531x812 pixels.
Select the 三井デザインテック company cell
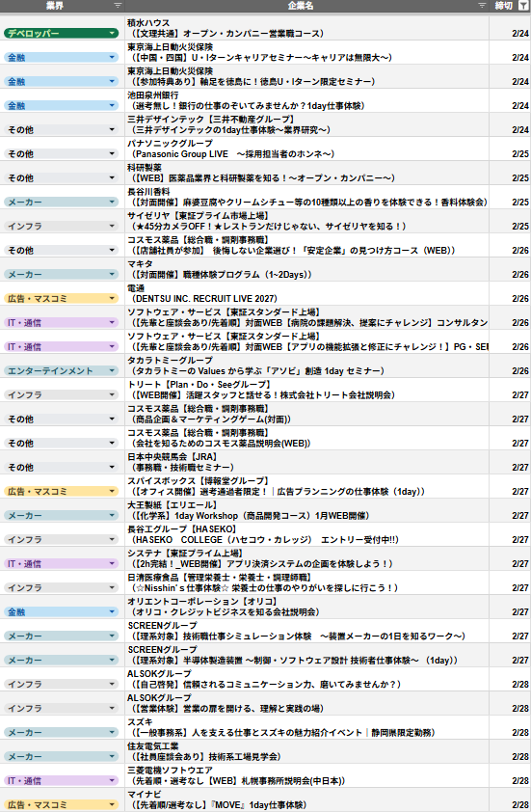307,124
